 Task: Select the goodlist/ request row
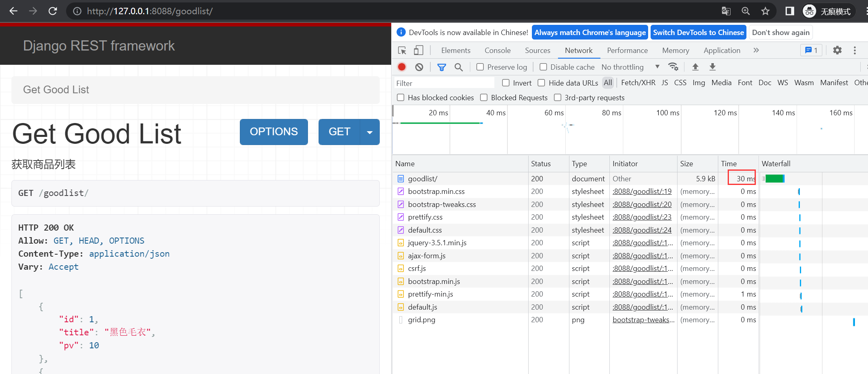point(630,178)
